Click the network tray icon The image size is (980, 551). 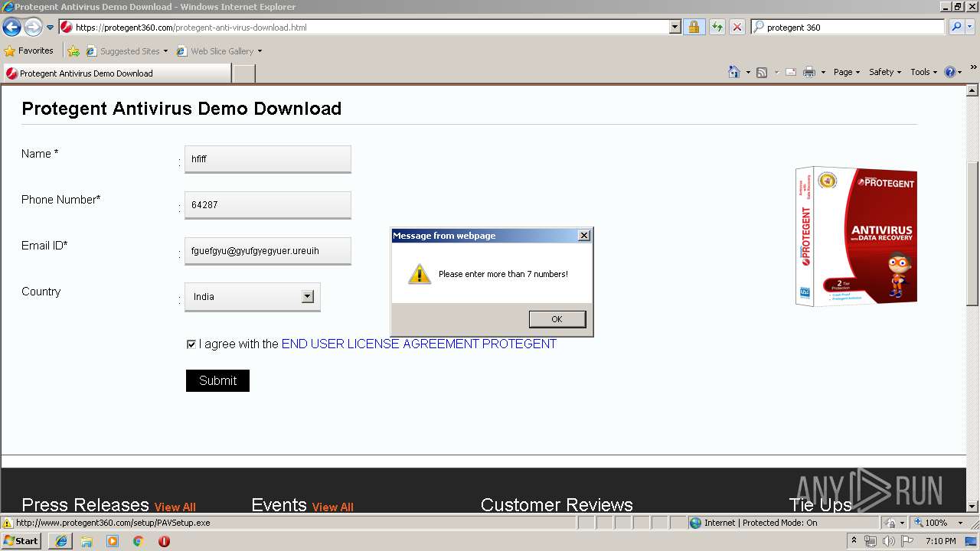coord(871,541)
